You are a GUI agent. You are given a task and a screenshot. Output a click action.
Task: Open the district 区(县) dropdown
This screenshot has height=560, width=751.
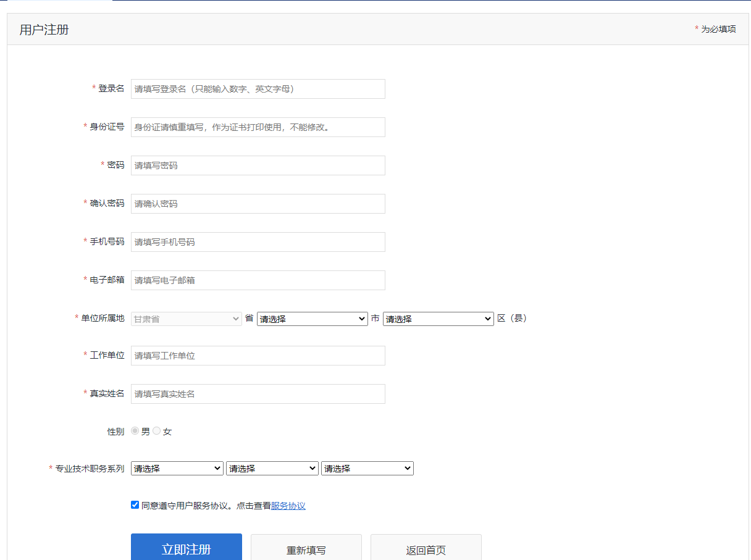(x=438, y=319)
